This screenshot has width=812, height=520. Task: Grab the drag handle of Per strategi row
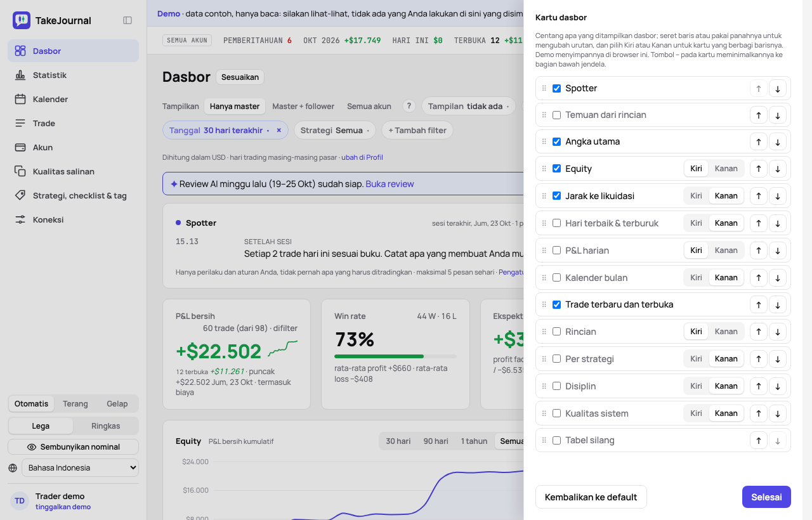click(x=544, y=359)
